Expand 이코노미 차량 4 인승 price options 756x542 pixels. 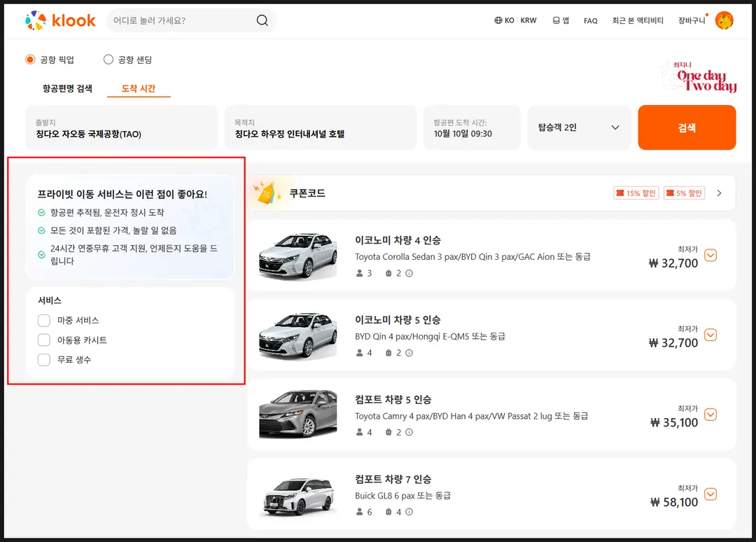[710, 255]
